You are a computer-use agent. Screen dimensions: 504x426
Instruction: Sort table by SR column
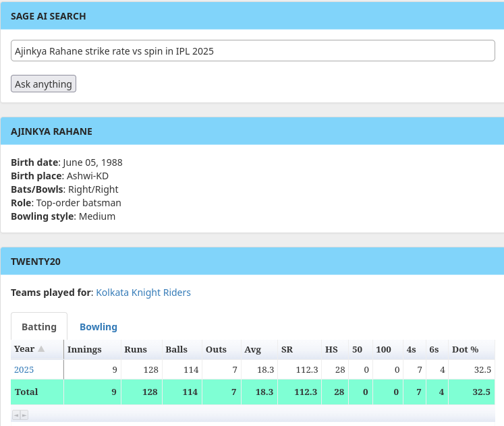tap(300, 349)
